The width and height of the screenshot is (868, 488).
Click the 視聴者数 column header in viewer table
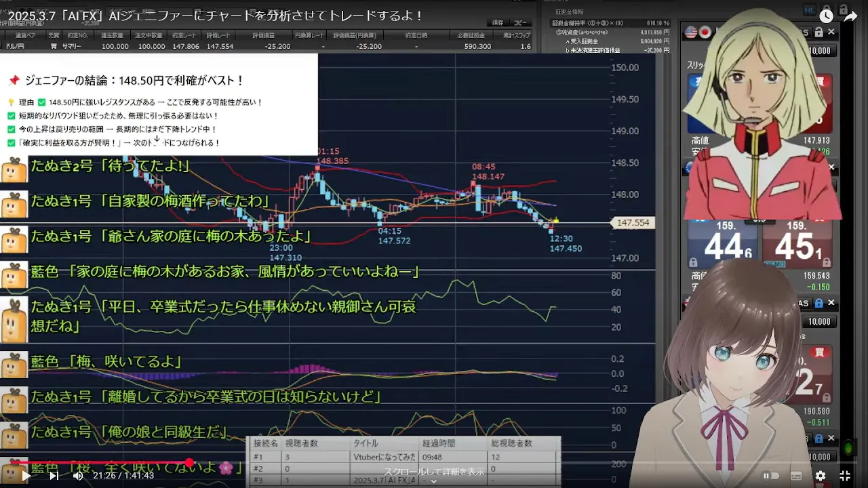[302, 443]
